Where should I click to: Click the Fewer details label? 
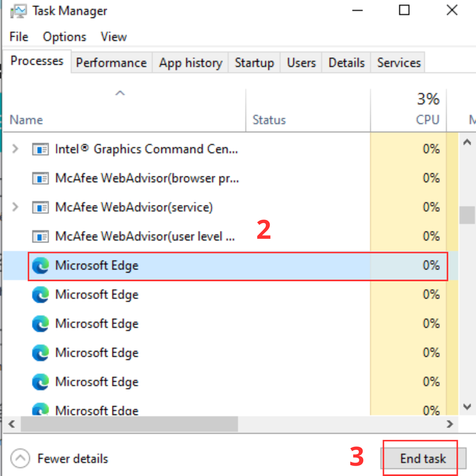pos(73,459)
